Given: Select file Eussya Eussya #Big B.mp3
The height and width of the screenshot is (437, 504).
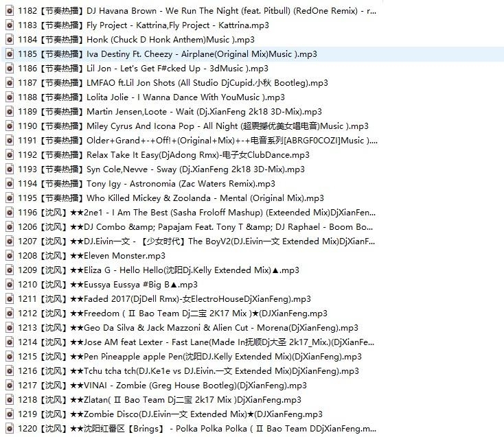Looking at the screenshot, I should pyautogui.click(x=108, y=285).
